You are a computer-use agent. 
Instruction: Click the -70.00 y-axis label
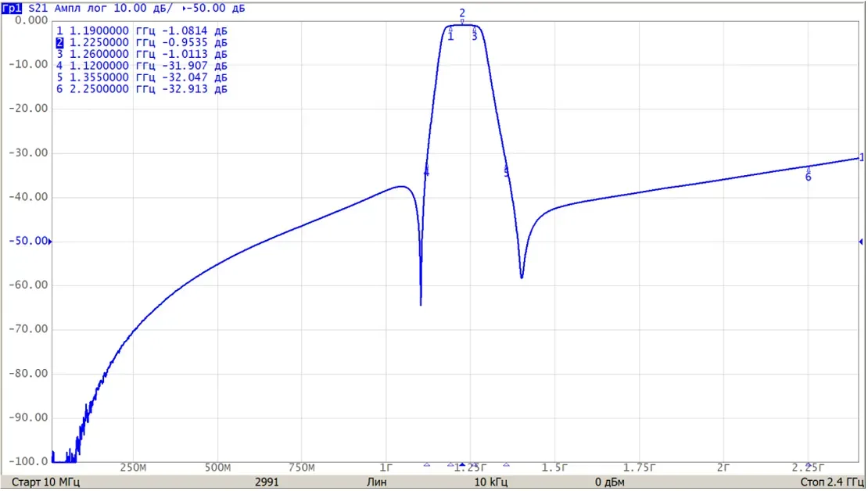pyautogui.click(x=29, y=329)
